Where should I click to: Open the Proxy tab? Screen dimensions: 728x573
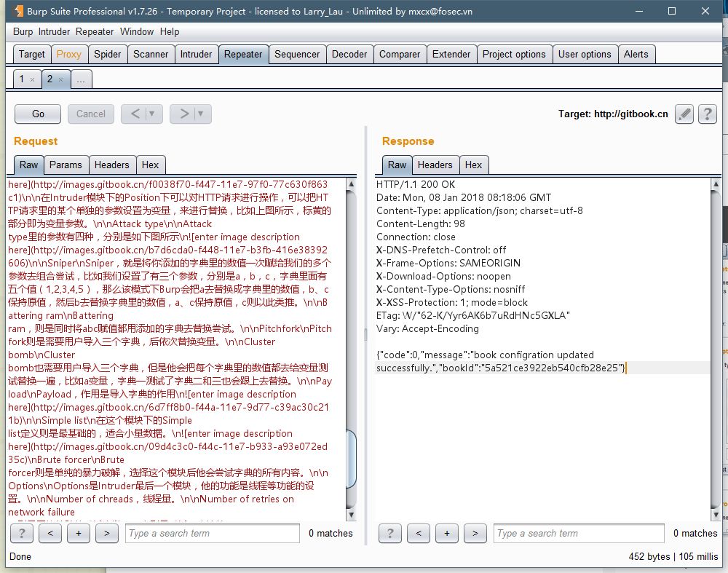pyautogui.click(x=69, y=54)
